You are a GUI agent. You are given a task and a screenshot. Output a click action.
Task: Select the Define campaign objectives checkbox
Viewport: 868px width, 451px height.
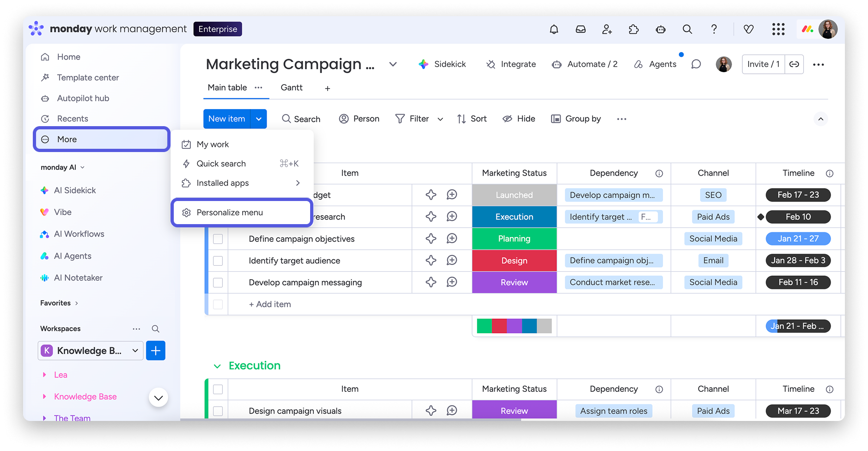218,239
